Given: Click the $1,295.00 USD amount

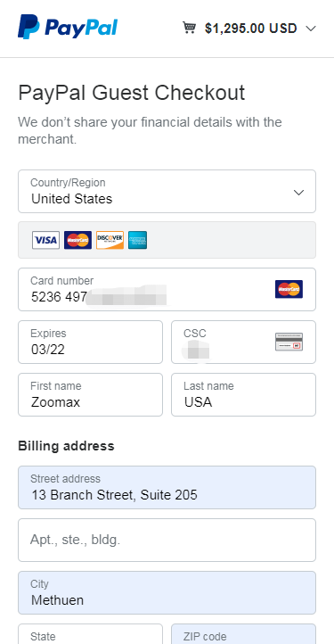Looking at the screenshot, I should [x=250, y=29].
